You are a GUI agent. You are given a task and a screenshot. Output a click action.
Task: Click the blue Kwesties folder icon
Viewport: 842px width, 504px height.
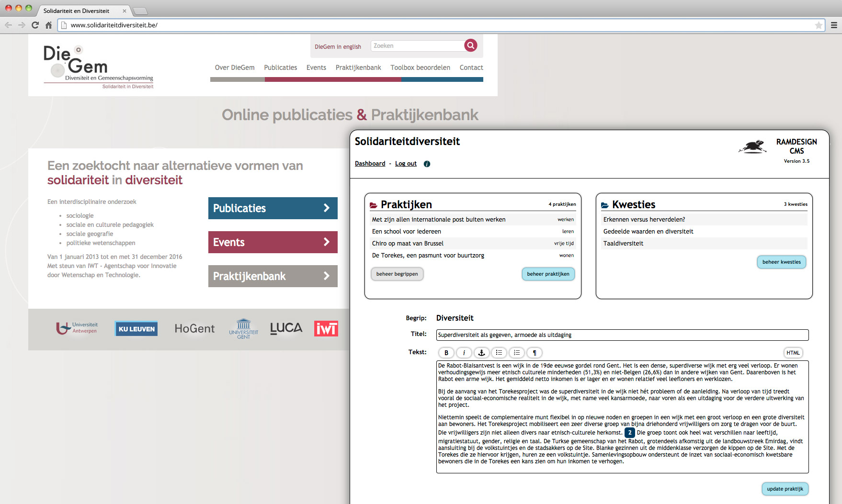605,205
